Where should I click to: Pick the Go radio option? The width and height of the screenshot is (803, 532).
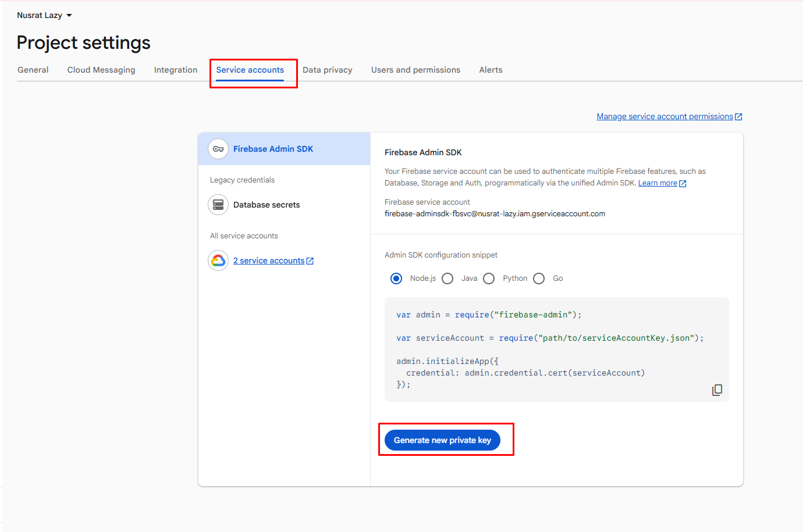(539, 279)
